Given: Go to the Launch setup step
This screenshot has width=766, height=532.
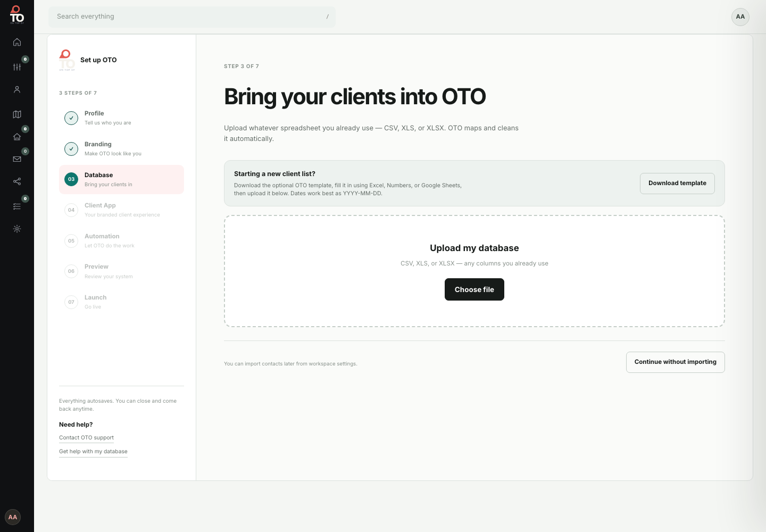Looking at the screenshot, I should pos(121,302).
